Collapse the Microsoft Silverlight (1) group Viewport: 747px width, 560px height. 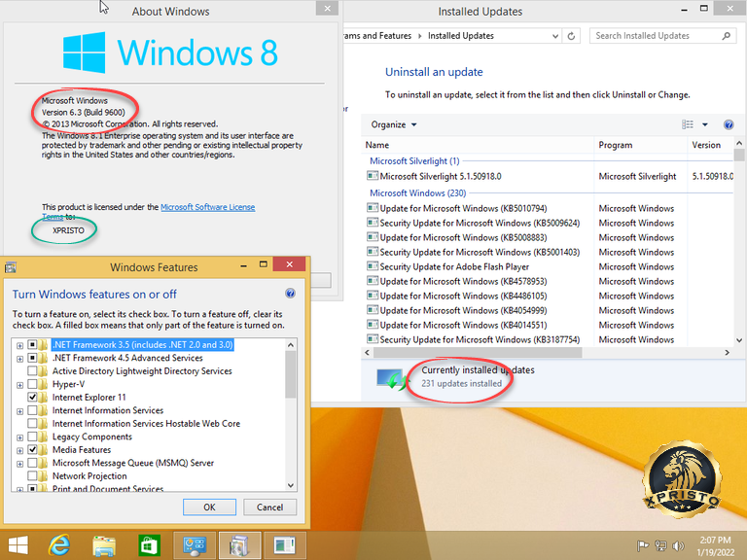pos(414,161)
